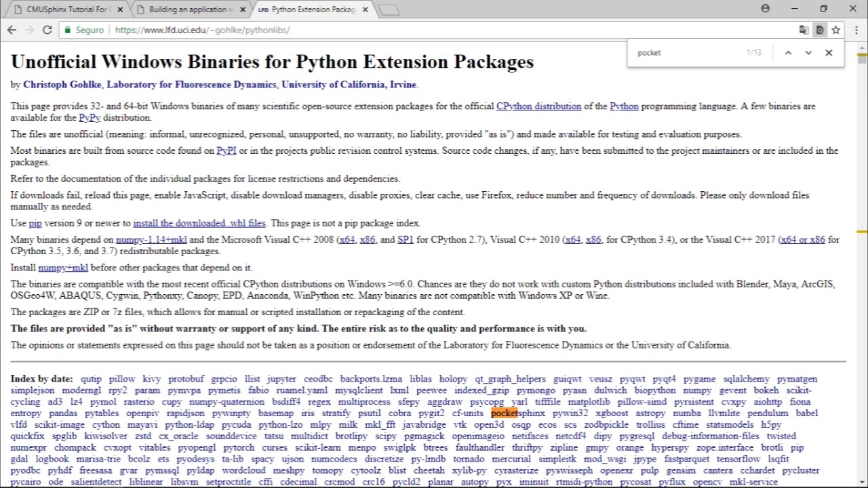Open the protobuf package link
The image size is (868, 488).
(x=186, y=379)
